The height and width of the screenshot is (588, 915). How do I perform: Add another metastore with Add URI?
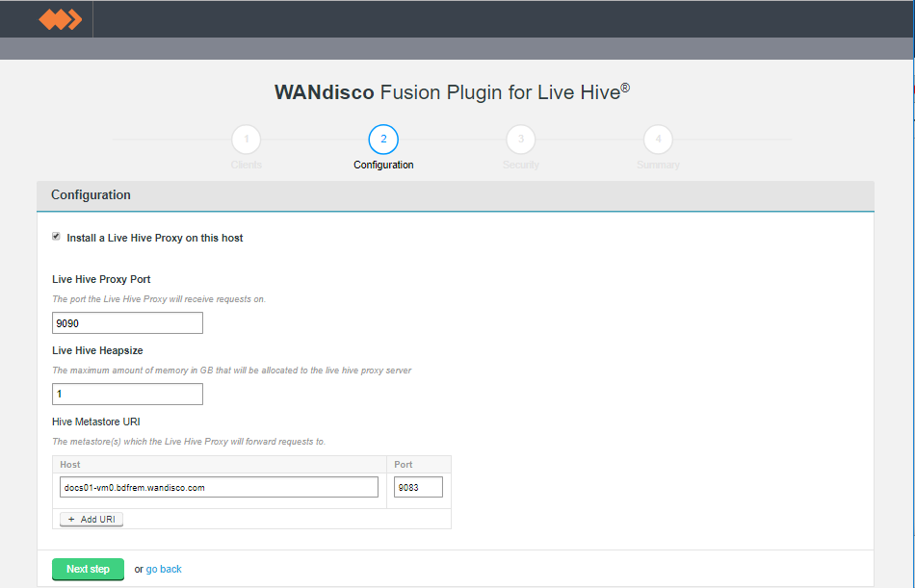click(91, 519)
